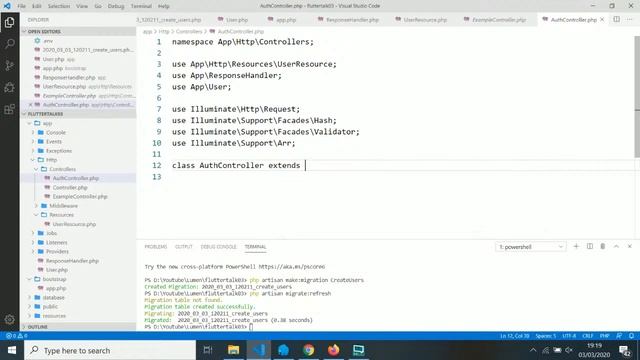Switch to the Debug Console panel tab
This screenshot has width=640, height=360.
(x=218, y=247)
